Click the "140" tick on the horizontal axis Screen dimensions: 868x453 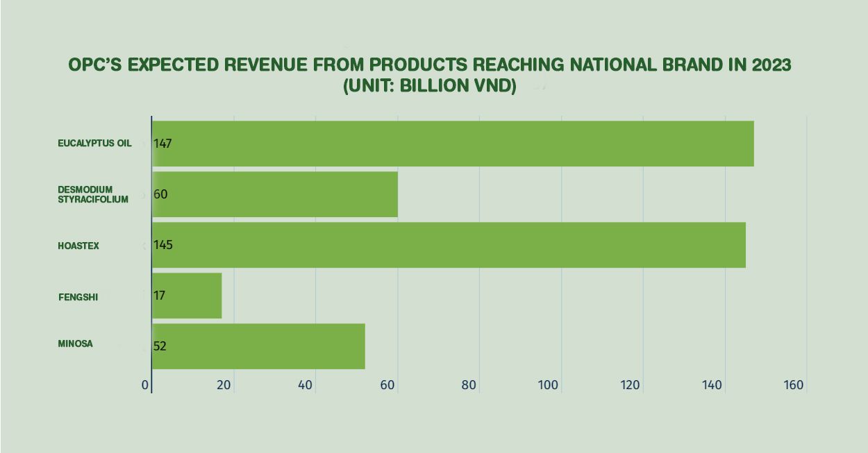click(712, 386)
